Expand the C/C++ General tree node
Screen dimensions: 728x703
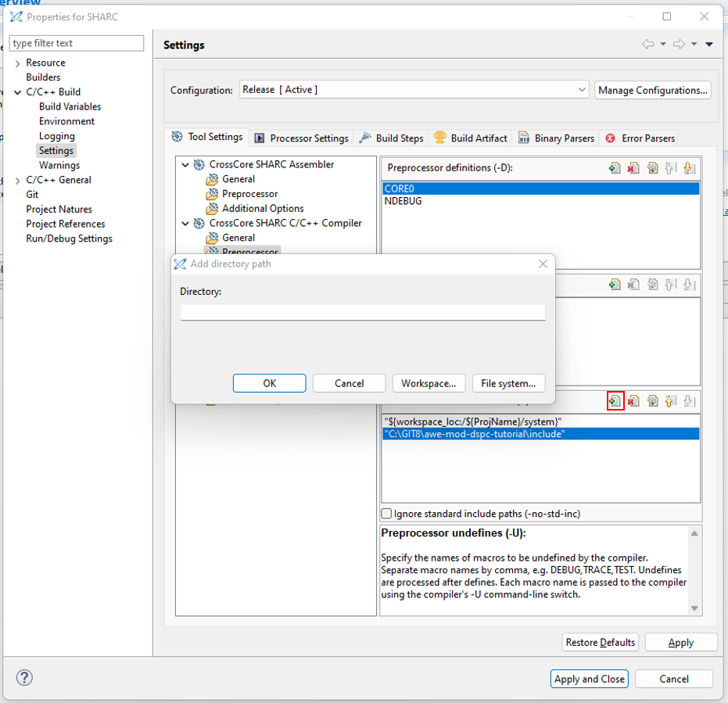18,181
